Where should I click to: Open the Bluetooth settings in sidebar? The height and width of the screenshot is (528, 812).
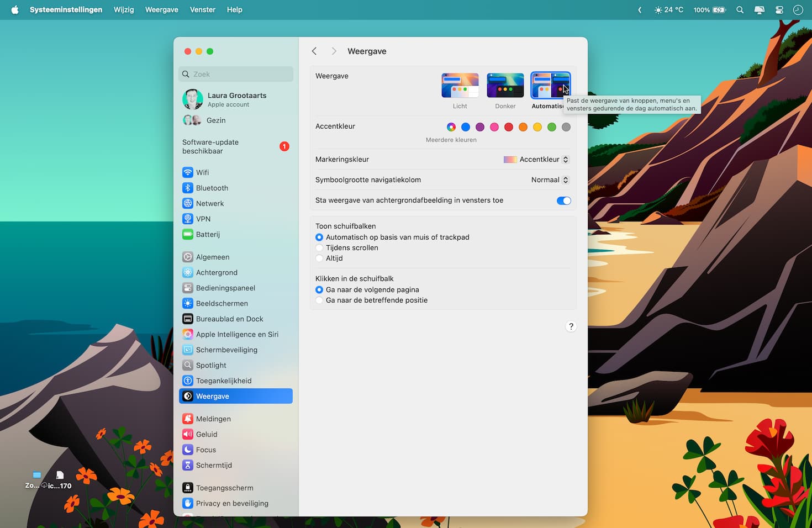point(212,188)
